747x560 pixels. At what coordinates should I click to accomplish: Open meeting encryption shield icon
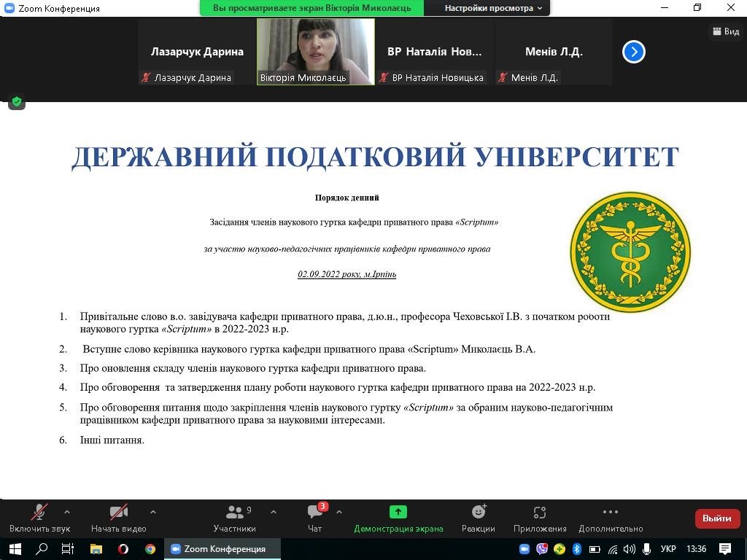[17, 101]
